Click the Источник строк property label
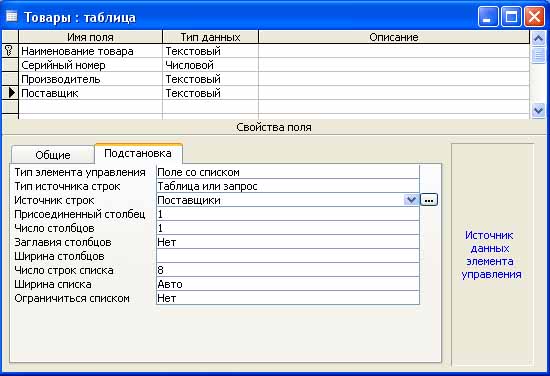This screenshot has width=550, height=376. pyautogui.click(x=54, y=200)
